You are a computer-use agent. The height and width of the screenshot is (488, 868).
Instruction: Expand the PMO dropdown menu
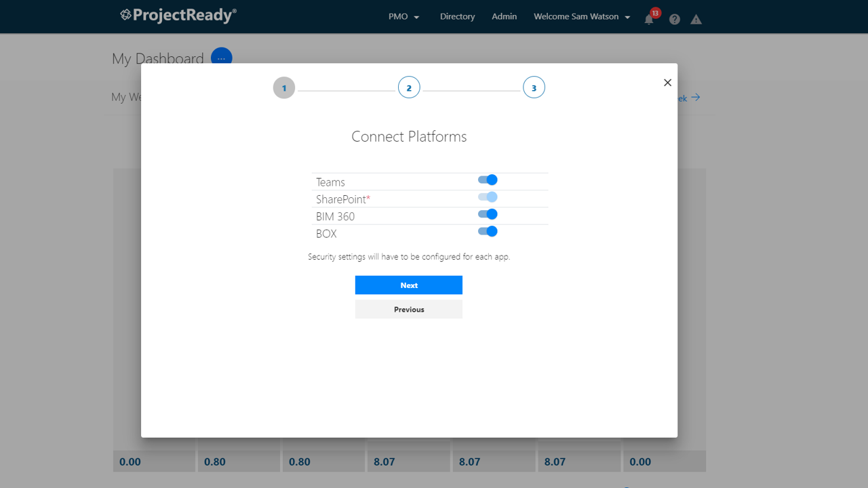coord(404,16)
